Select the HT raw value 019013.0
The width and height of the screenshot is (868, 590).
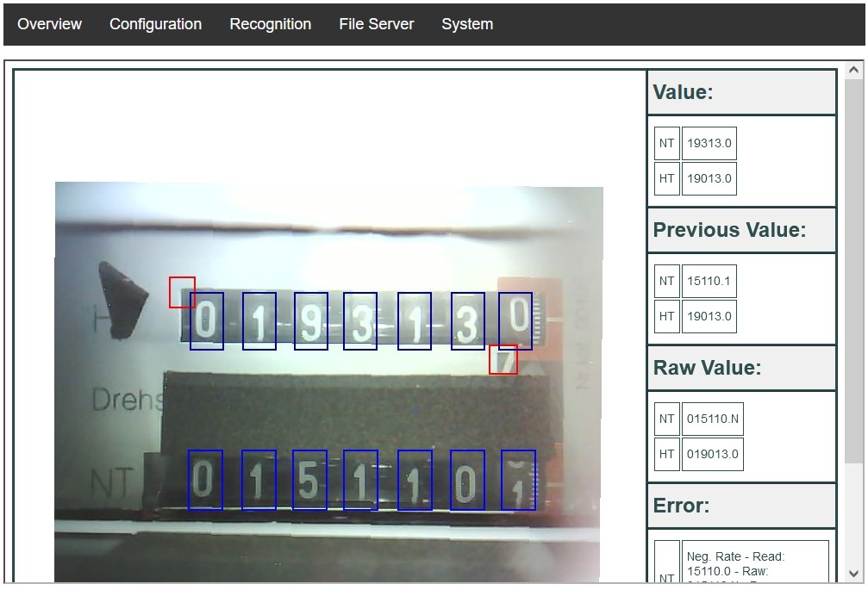pos(712,455)
